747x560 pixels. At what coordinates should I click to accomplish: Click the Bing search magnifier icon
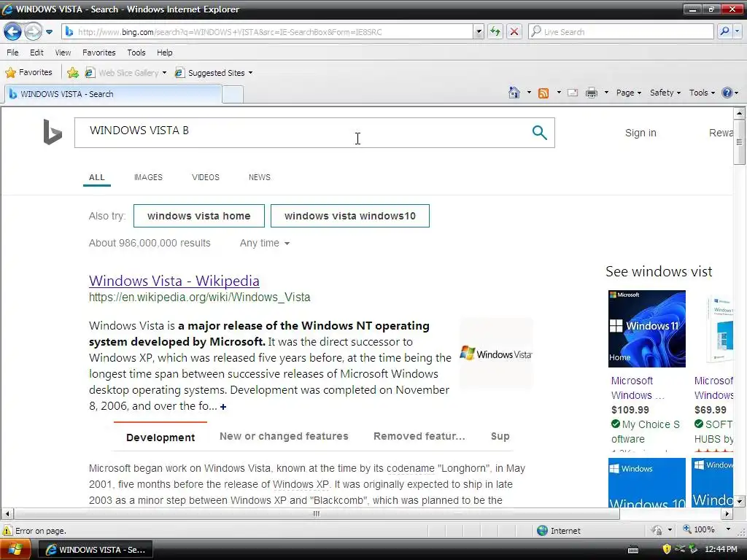tap(539, 133)
